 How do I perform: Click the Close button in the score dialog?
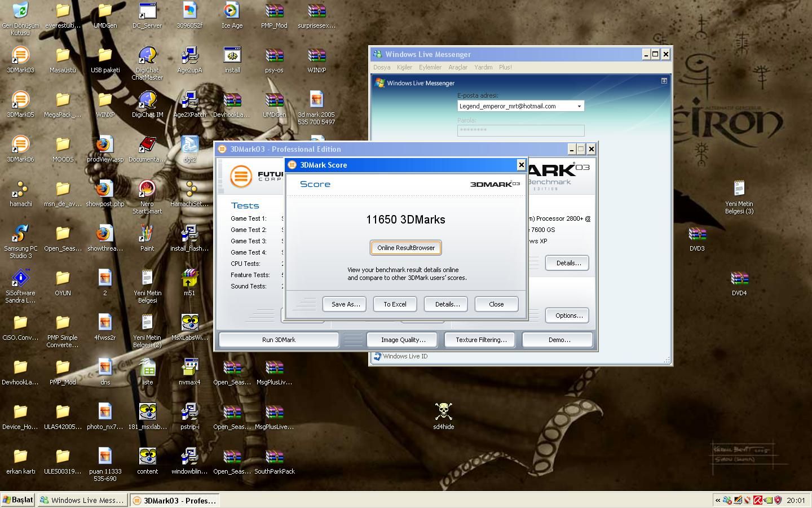(x=496, y=304)
